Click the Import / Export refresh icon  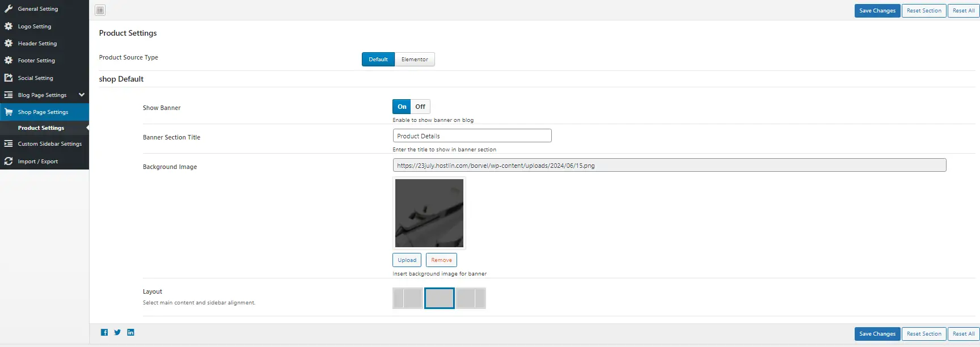[9, 162]
